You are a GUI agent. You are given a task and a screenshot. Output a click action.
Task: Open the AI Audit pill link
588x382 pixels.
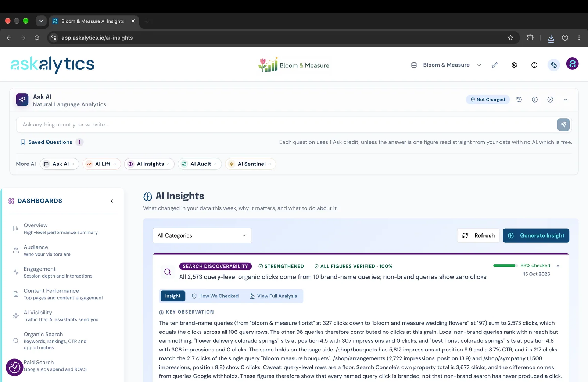coord(200,164)
